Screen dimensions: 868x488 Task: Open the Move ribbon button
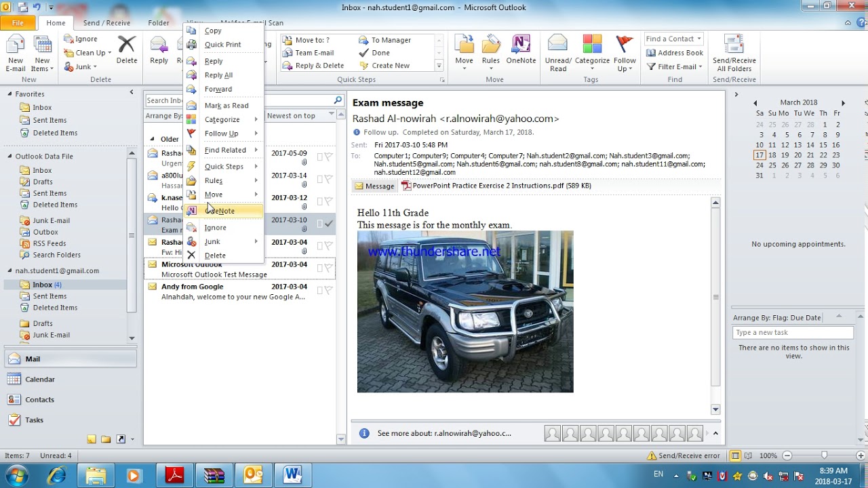pos(465,52)
